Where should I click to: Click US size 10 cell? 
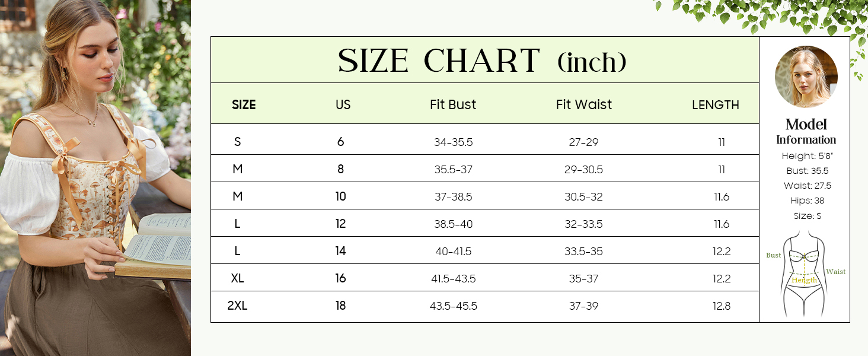pyautogui.click(x=340, y=196)
